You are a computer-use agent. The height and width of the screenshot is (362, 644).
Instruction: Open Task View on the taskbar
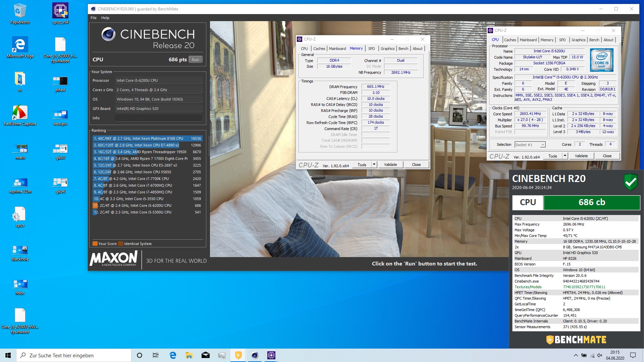click(156, 355)
